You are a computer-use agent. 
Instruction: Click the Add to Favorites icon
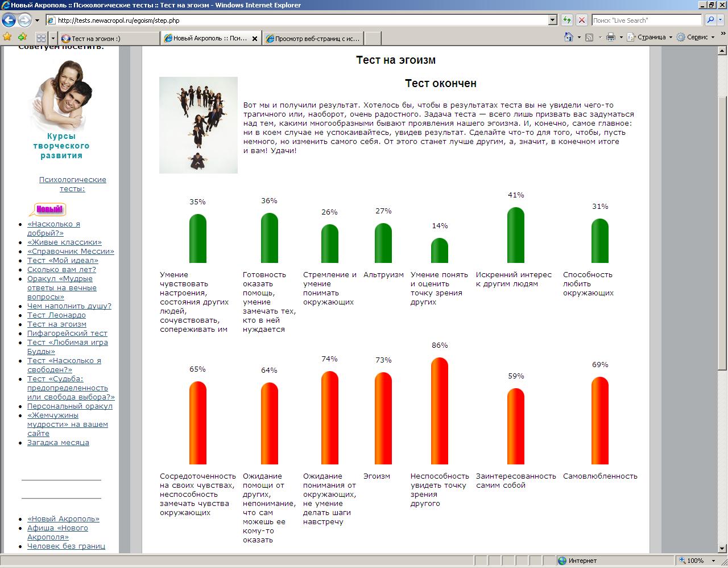point(22,38)
